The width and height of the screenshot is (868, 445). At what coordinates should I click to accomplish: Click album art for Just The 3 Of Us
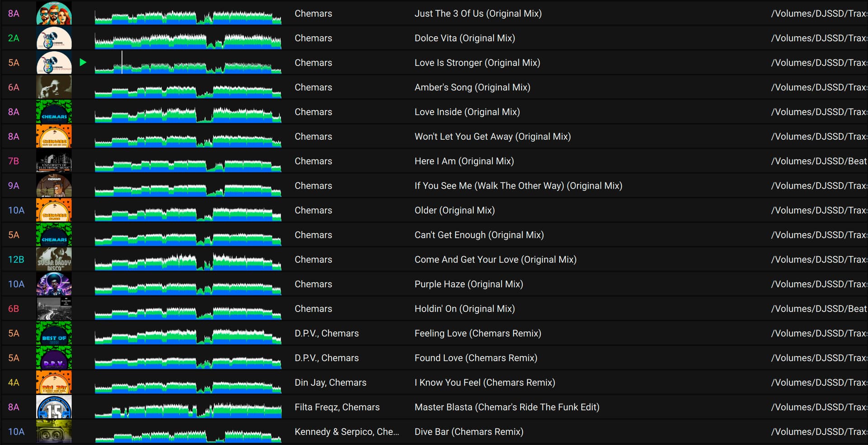pyautogui.click(x=54, y=14)
